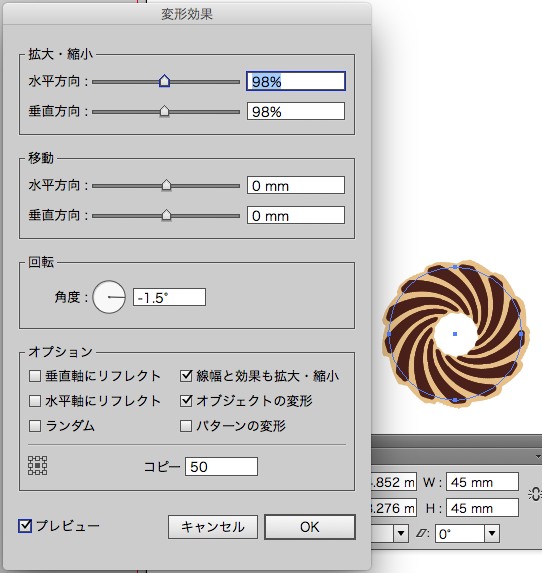Screen dimensions: 542x573
Task: Click the angle field showing -1.5°
Action: tap(169, 297)
